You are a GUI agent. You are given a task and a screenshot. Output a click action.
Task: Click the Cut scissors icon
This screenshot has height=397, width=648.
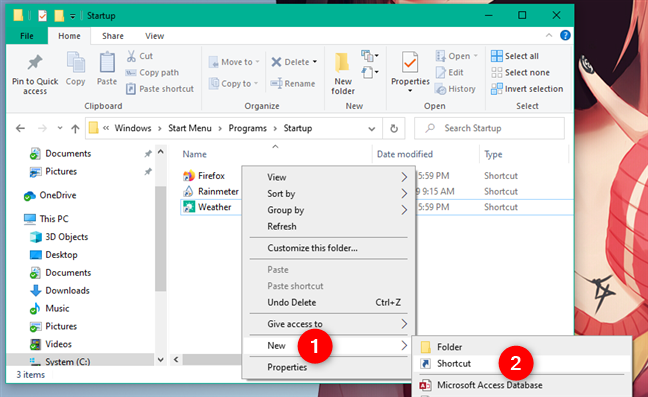(x=131, y=56)
